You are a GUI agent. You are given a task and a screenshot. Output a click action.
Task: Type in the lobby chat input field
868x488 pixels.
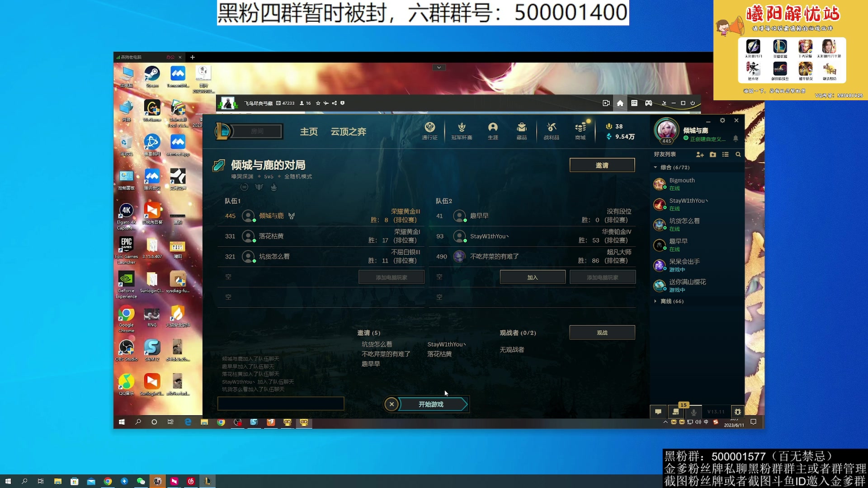(x=281, y=404)
